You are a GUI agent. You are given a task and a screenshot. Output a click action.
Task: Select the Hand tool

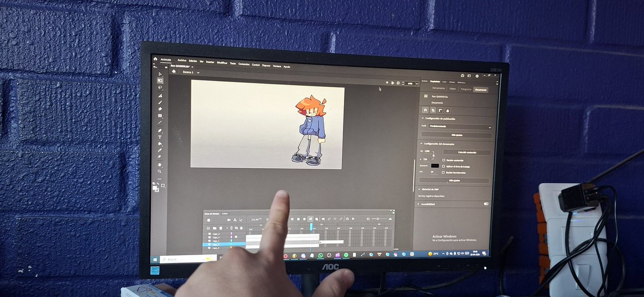[x=160, y=164]
